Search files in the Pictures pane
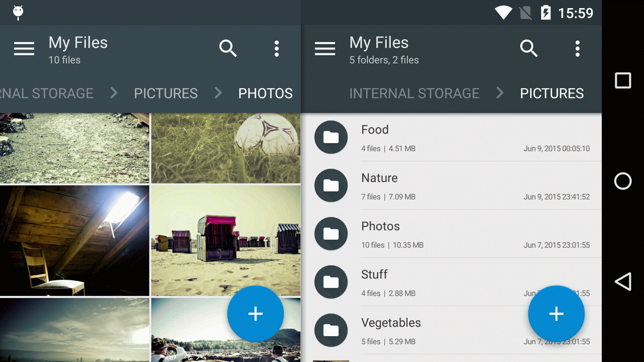This screenshot has width=644, height=362. pos(528,49)
